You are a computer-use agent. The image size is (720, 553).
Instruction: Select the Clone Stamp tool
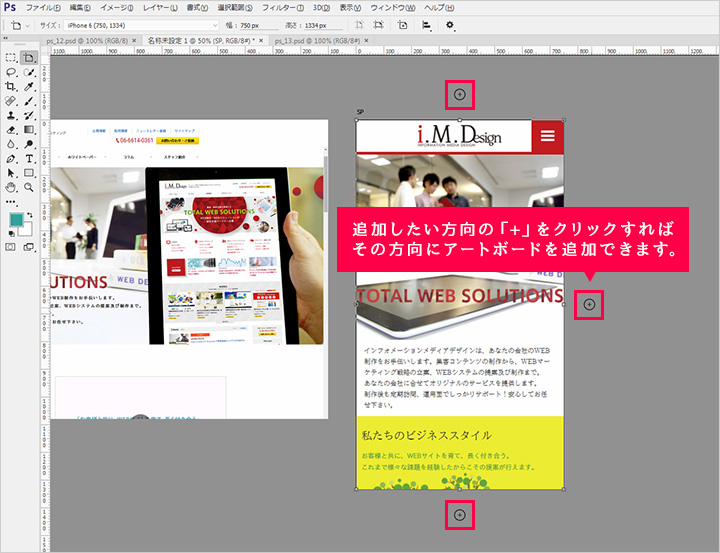[11, 115]
